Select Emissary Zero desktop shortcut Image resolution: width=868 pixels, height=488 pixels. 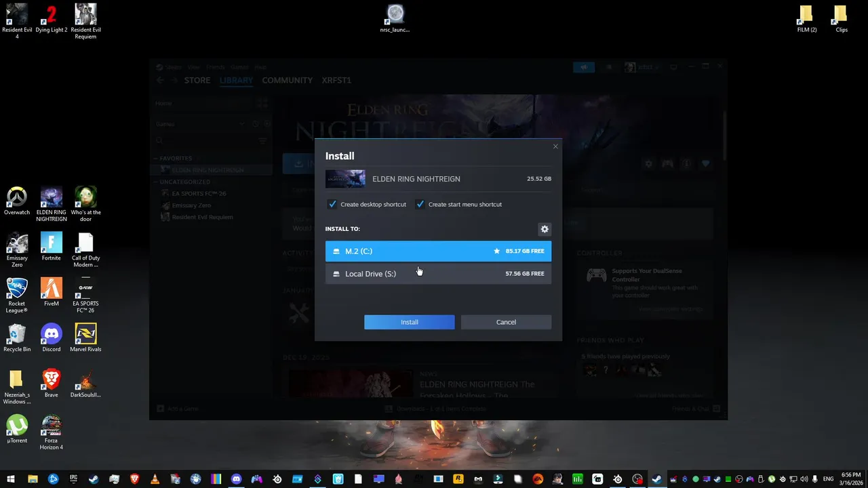[x=17, y=249]
